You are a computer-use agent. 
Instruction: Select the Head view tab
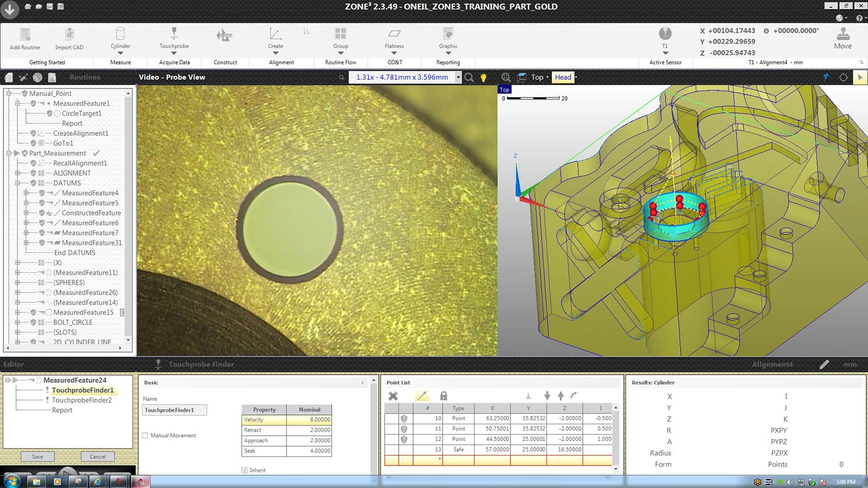point(563,78)
